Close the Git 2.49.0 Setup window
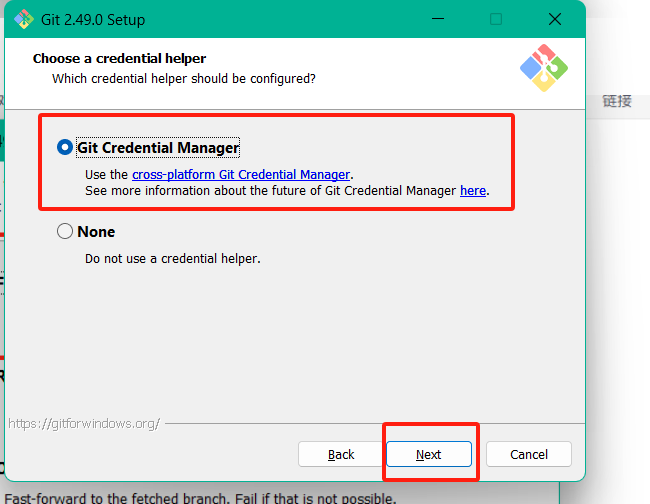The image size is (650, 504). pyautogui.click(x=555, y=19)
